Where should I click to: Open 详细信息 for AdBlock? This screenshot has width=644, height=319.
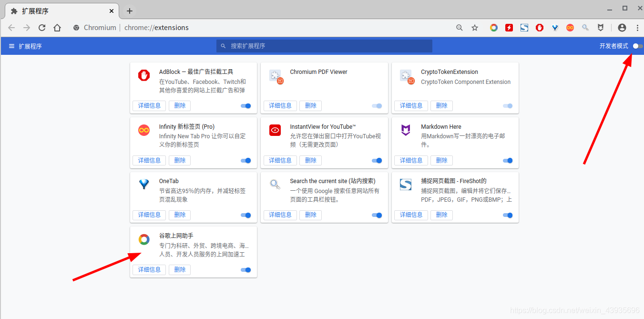149,106
